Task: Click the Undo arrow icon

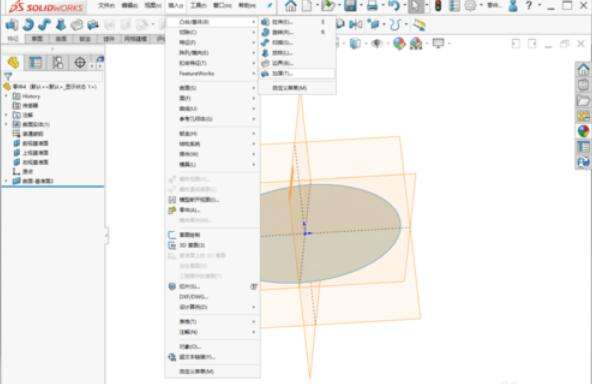Action: click(394, 6)
